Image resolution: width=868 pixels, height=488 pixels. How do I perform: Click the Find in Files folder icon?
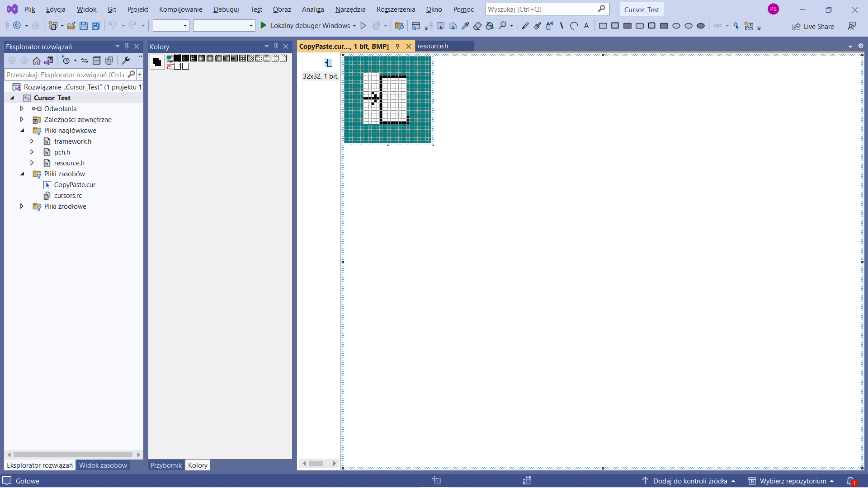399,26
